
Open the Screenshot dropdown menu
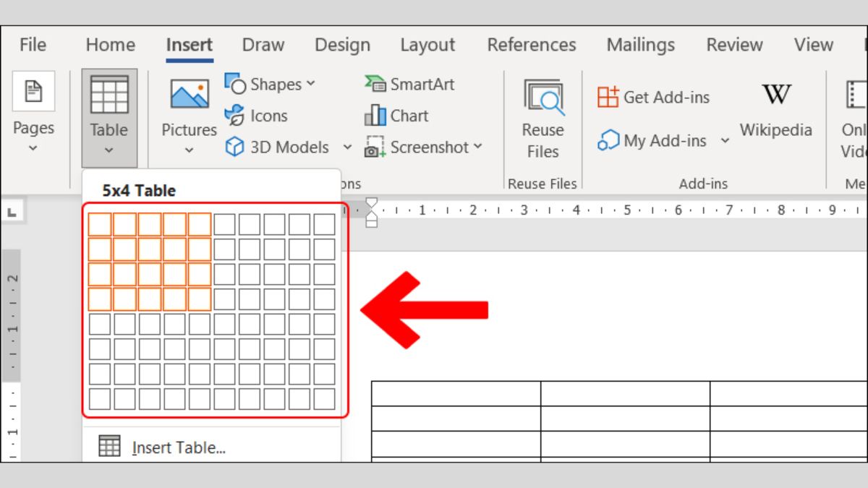pos(478,147)
